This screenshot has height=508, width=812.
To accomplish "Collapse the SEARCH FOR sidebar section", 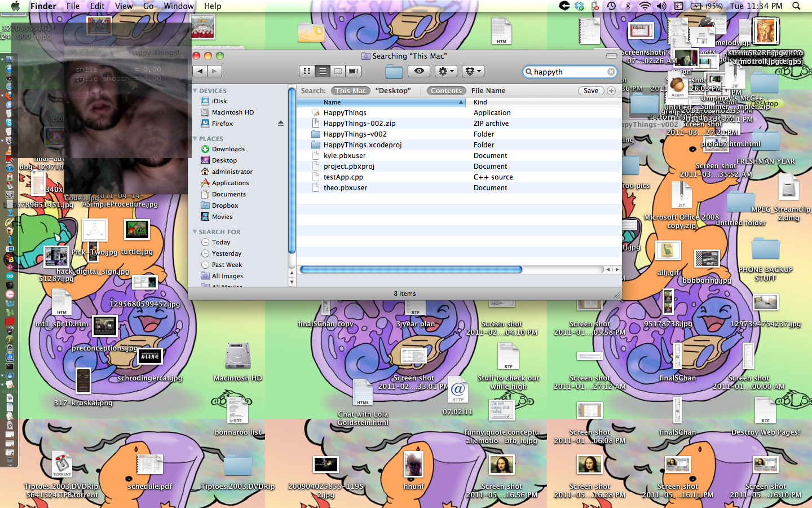I will (x=195, y=231).
